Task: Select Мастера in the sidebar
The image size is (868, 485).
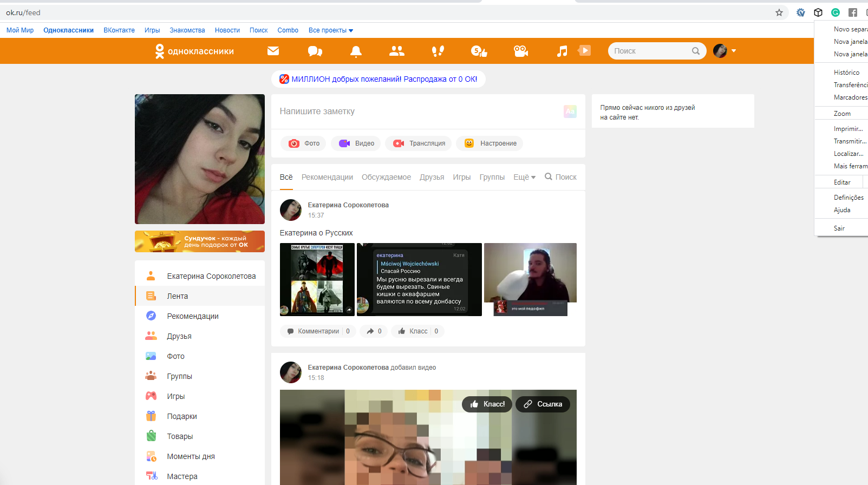Action: tap(200, 476)
